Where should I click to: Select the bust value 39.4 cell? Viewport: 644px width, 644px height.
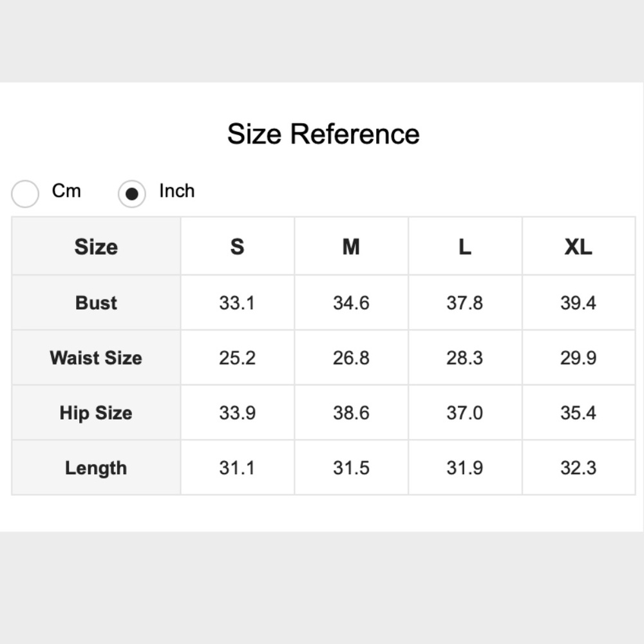578,303
